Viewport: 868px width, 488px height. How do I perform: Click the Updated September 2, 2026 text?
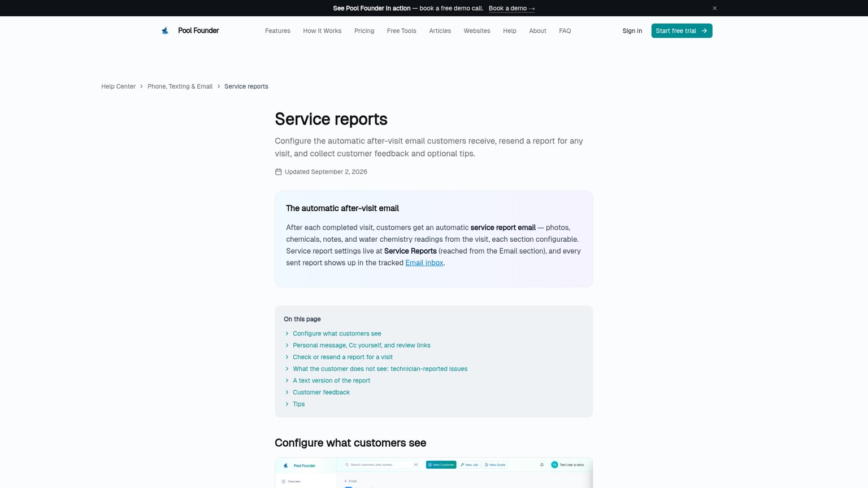point(326,172)
